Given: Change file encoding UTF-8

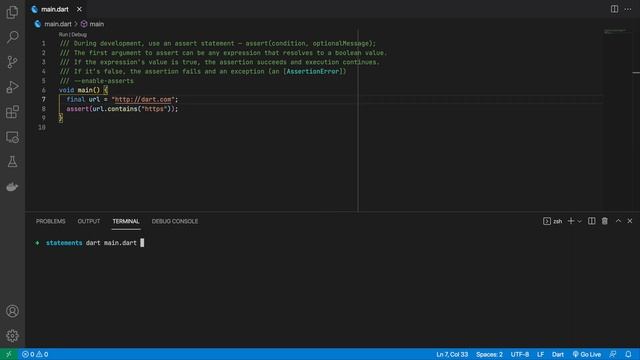Looking at the screenshot, I should click(520, 354).
